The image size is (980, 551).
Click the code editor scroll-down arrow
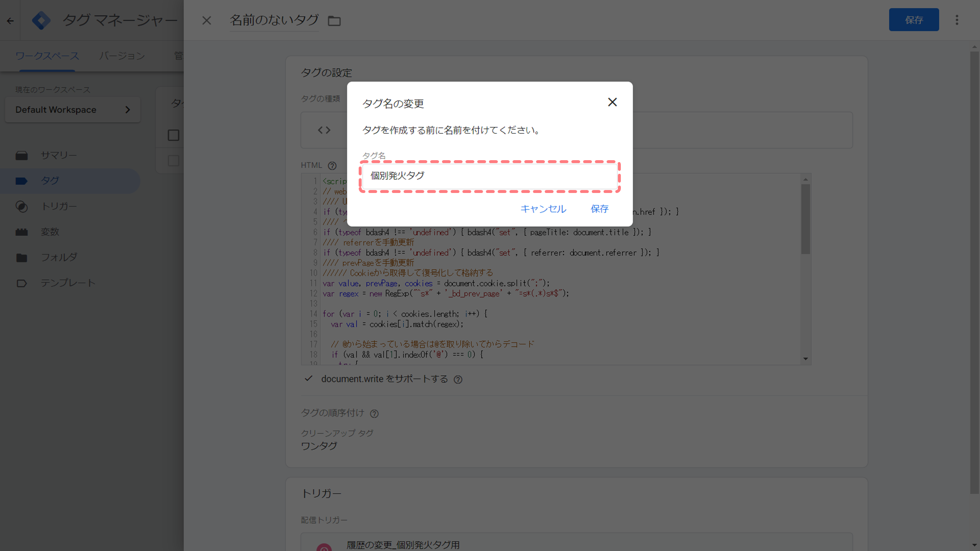pyautogui.click(x=806, y=359)
